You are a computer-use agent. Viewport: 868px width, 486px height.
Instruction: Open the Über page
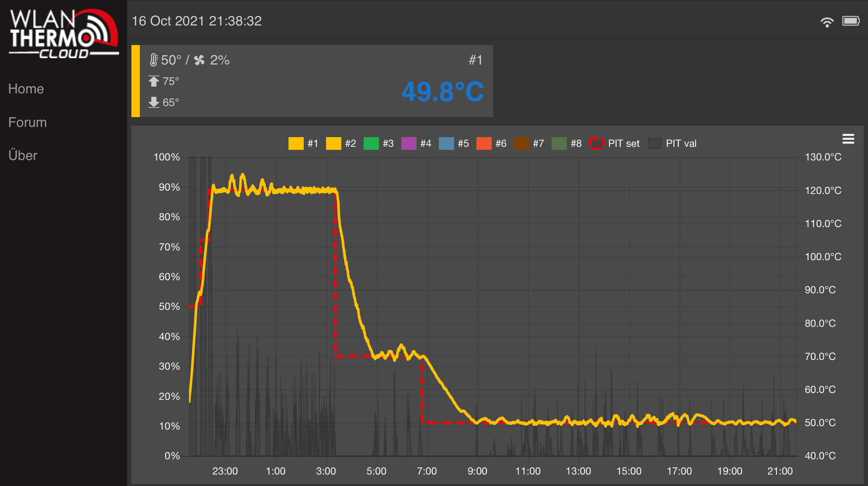click(23, 155)
